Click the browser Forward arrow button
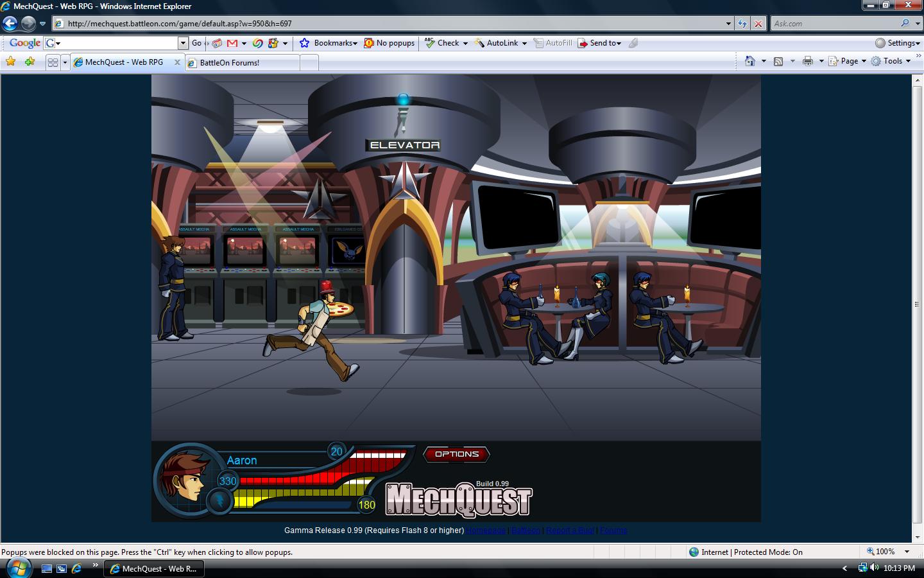The height and width of the screenshot is (578, 924). coord(28,24)
